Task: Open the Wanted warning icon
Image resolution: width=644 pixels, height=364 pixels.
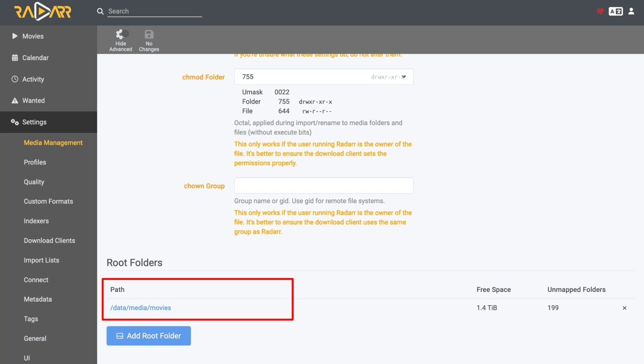Action: click(x=15, y=100)
